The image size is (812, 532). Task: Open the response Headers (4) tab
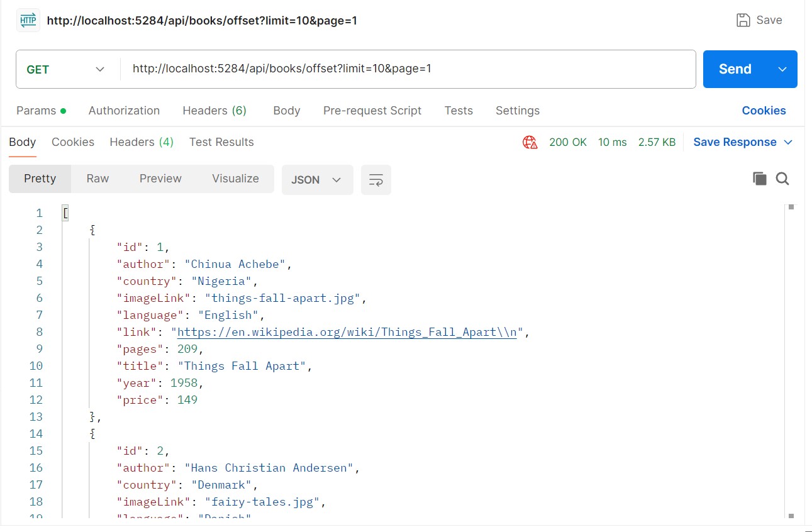coord(142,142)
